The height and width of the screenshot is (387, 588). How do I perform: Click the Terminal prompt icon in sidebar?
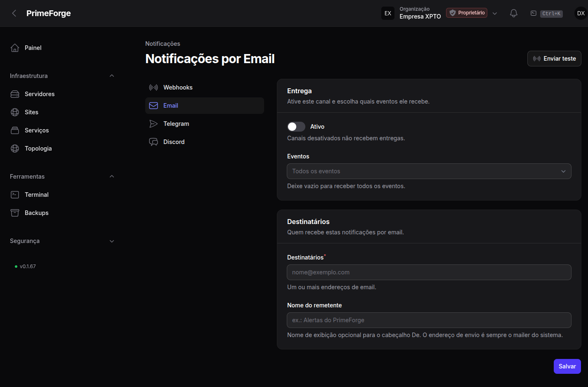tap(15, 195)
